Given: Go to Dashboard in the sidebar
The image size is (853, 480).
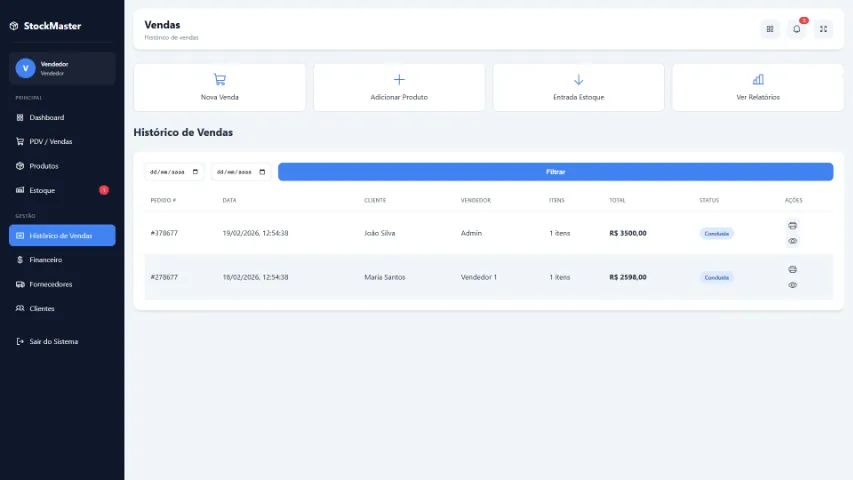Looking at the screenshot, I should (x=46, y=117).
